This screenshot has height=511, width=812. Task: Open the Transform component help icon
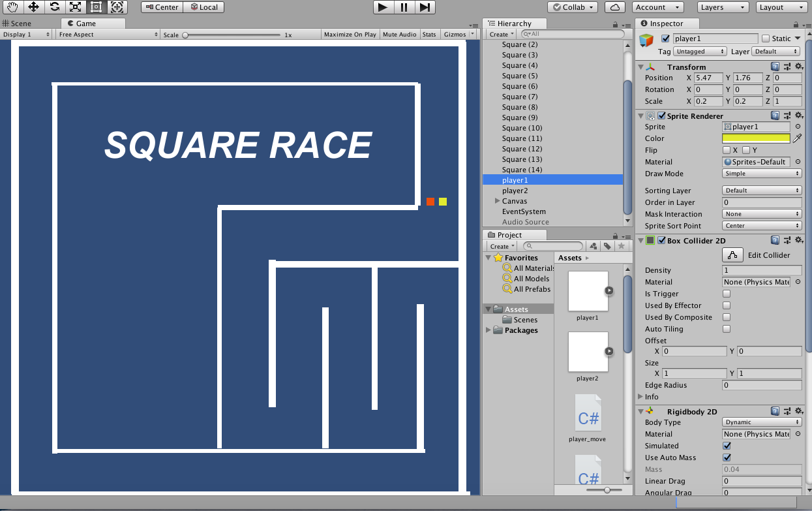[775, 67]
